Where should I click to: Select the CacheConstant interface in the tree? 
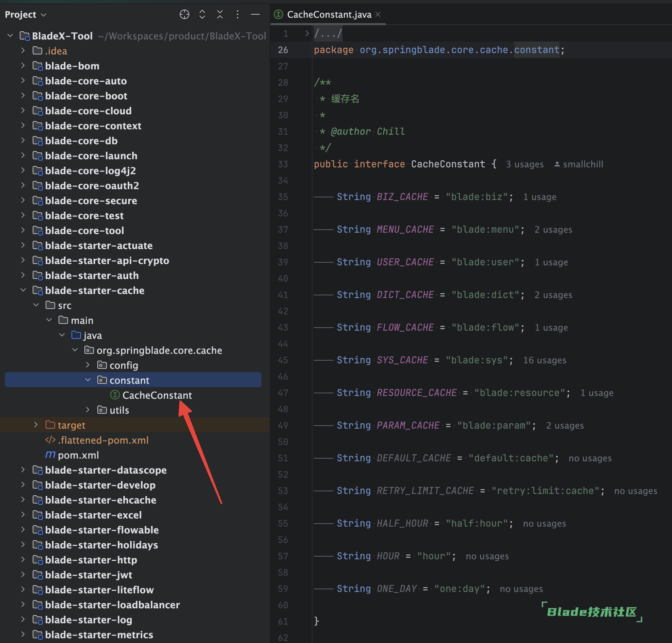157,395
